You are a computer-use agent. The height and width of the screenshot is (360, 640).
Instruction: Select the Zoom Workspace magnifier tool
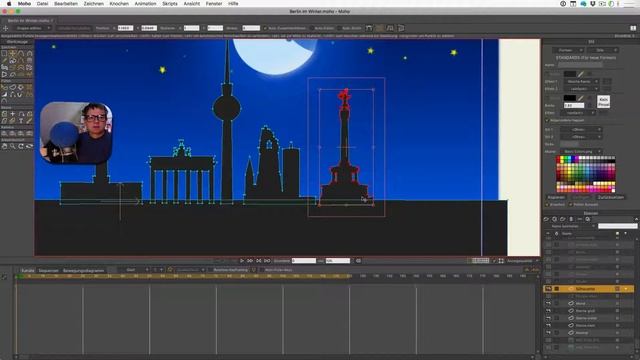(13, 146)
